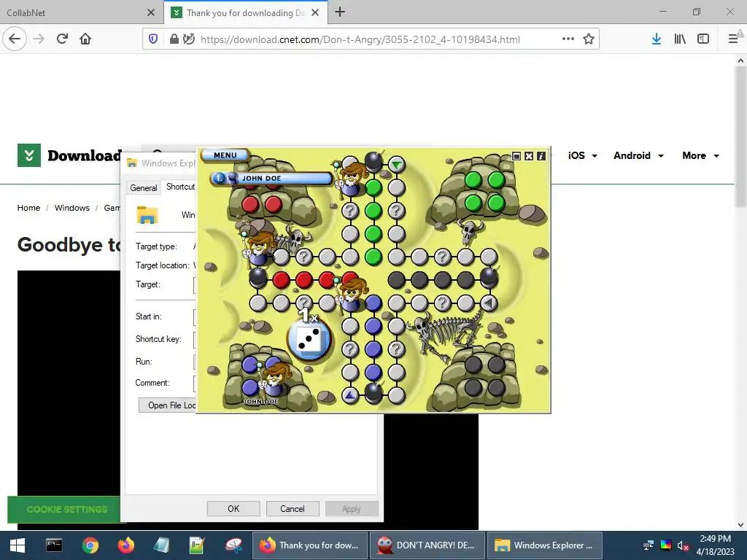Screen dimensions: 747x560
Task: Launch Chrome from taskbar
Action: (x=90, y=545)
